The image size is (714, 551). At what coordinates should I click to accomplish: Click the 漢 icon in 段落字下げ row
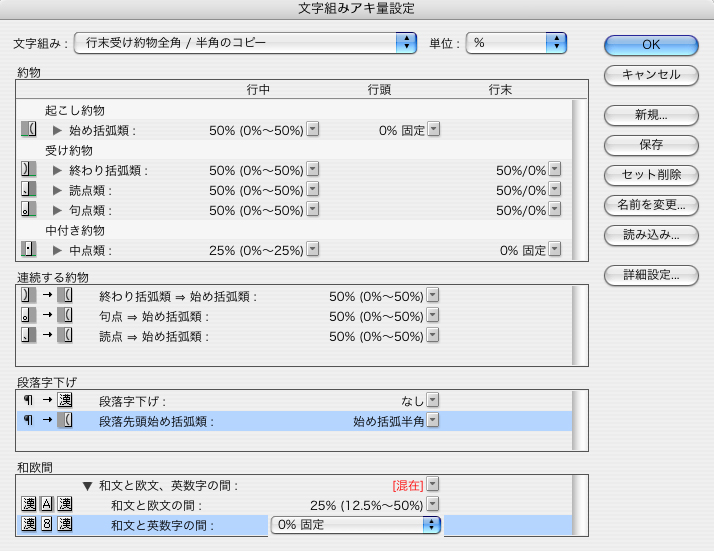coord(65,400)
